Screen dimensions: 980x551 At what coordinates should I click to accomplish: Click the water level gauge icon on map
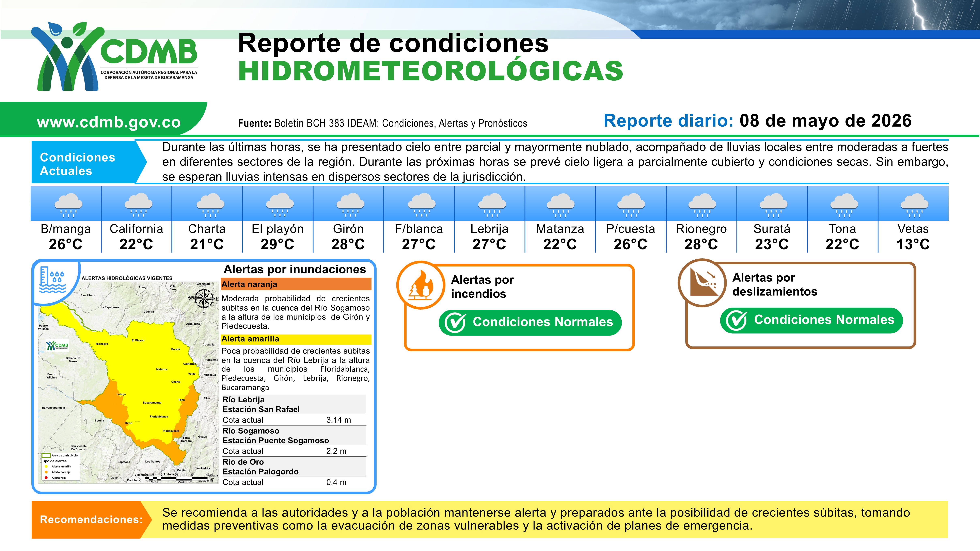[x=52, y=280]
